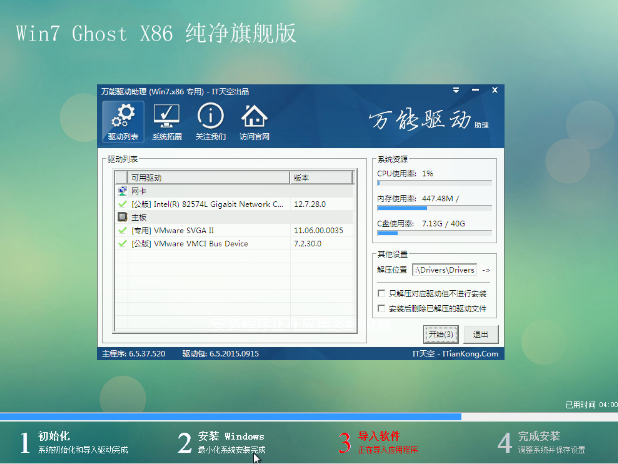
Task: Toggle the checkmark for Intel 82574L Gigabit Network driver
Action: click(x=122, y=204)
